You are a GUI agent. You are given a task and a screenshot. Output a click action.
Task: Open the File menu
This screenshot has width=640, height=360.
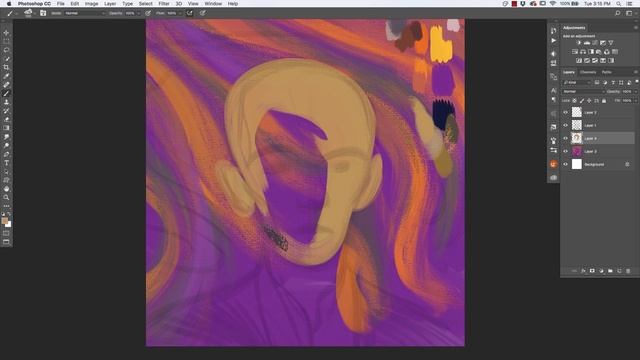pos(60,4)
